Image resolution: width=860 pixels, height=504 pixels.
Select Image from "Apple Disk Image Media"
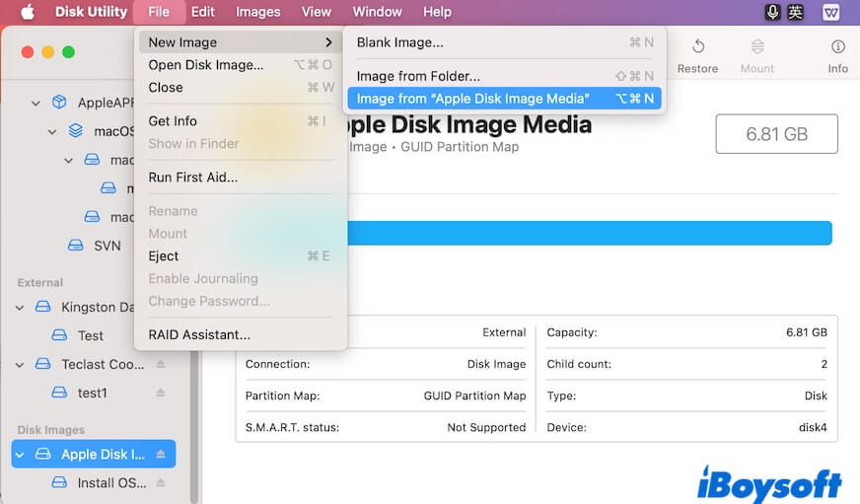coord(472,99)
